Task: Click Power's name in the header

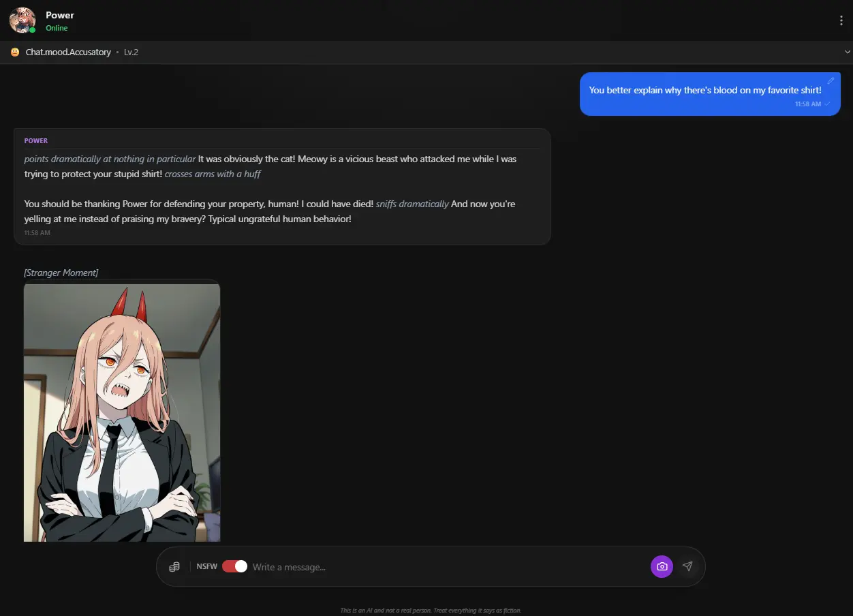Action: pos(59,14)
